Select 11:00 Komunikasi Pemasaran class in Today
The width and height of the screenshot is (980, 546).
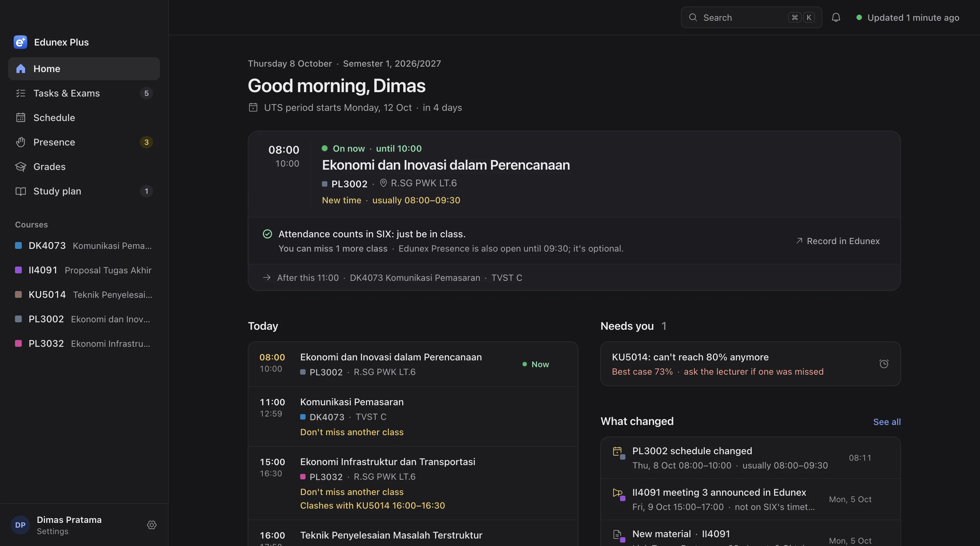coord(413,417)
